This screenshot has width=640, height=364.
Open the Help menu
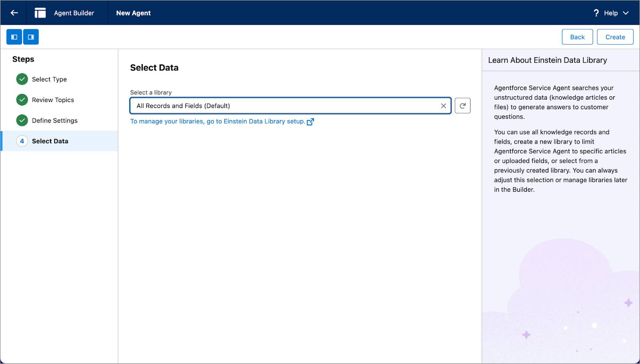[x=610, y=13]
